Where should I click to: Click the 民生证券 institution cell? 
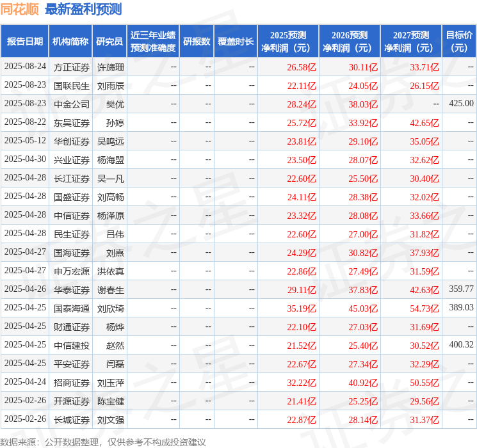point(72,234)
